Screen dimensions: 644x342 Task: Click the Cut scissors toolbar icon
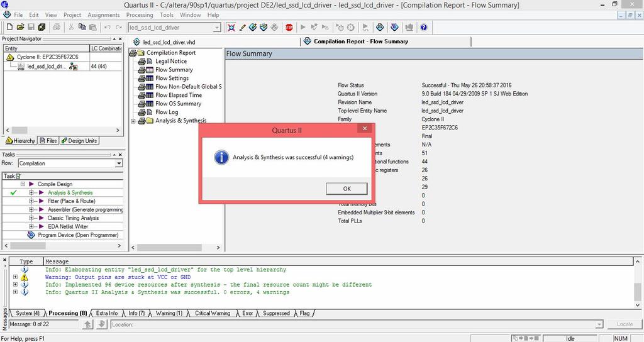71,28
